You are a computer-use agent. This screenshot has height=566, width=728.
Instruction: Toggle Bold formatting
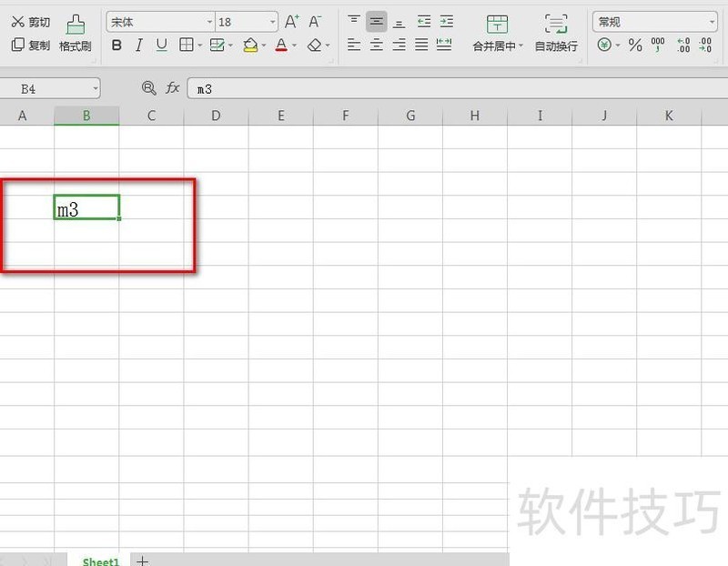click(x=116, y=45)
